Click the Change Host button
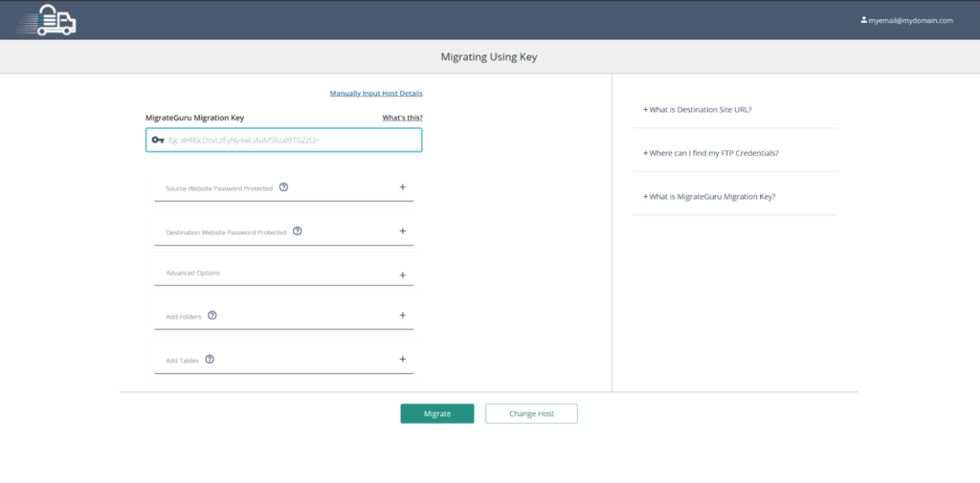The image size is (980, 483). click(531, 413)
